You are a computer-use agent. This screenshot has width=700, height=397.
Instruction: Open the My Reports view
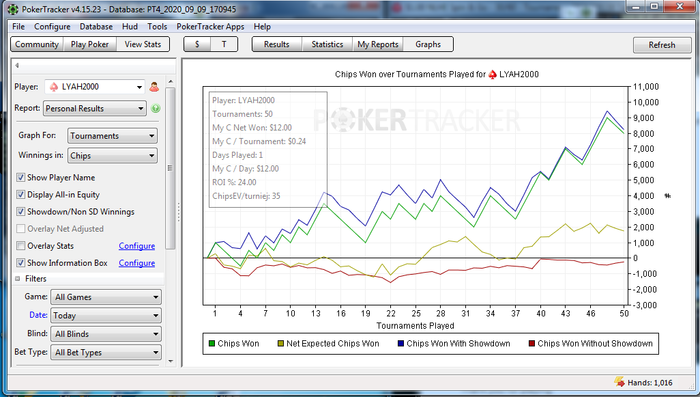(378, 44)
